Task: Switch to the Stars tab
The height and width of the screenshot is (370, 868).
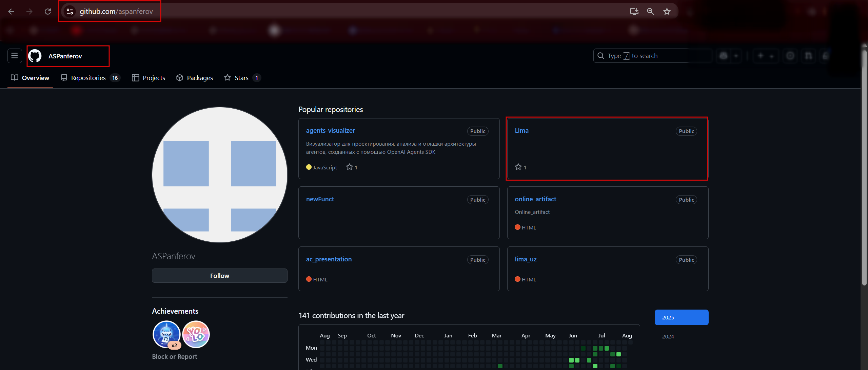Action: [x=242, y=78]
